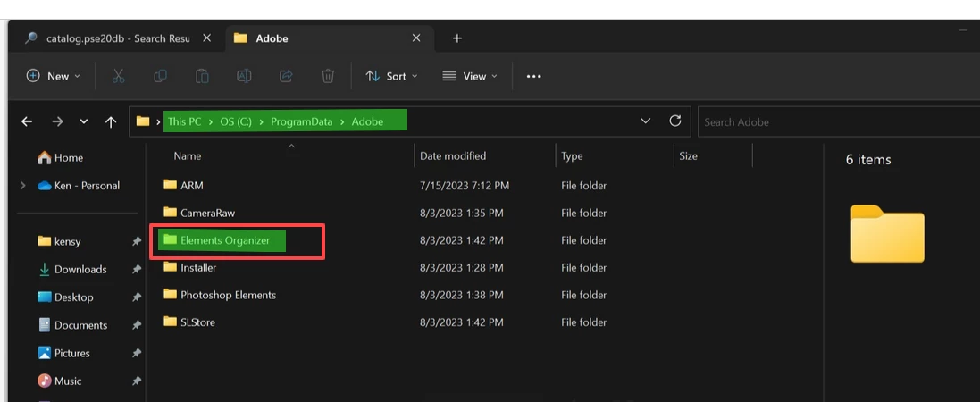Select the 7/15/2023 7:12 PM date cell
This screenshot has height=402, width=980.
coord(465,186)
